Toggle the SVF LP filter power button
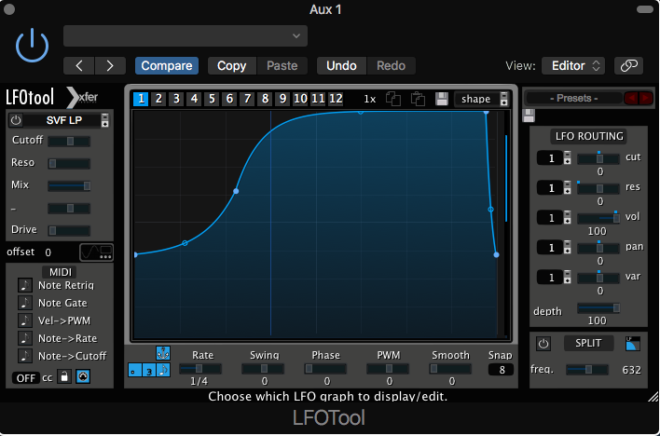 pyautogui.click(x=16, y=120)
